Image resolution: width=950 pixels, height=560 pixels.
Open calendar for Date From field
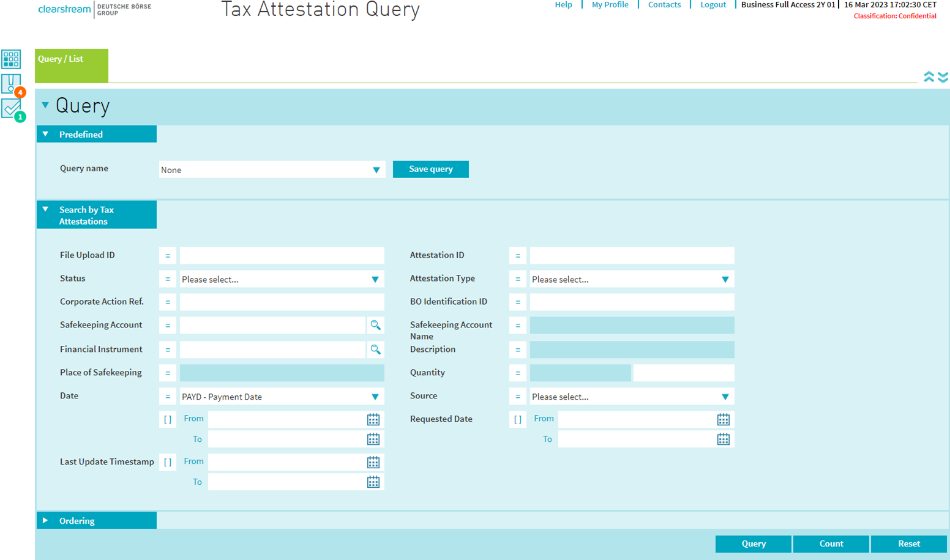pyautogui.click(x=373, y=419)
